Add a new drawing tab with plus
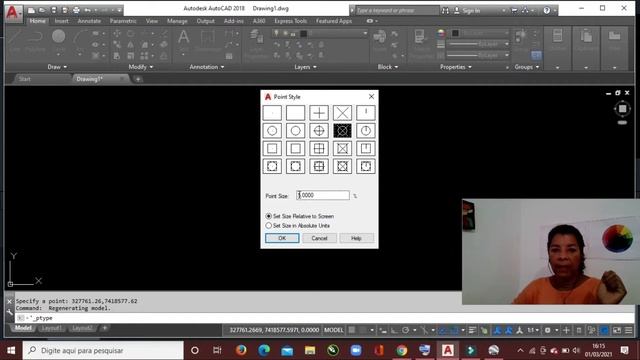Image resolution: width=640 pixels, height=360 pixels. coord(138,79)
